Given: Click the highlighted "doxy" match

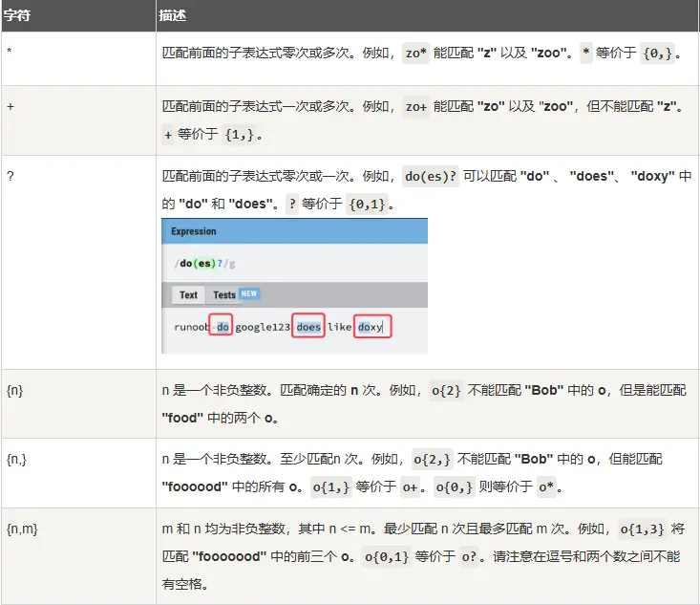Looking at the screenshot, I should tap(371, 327).
